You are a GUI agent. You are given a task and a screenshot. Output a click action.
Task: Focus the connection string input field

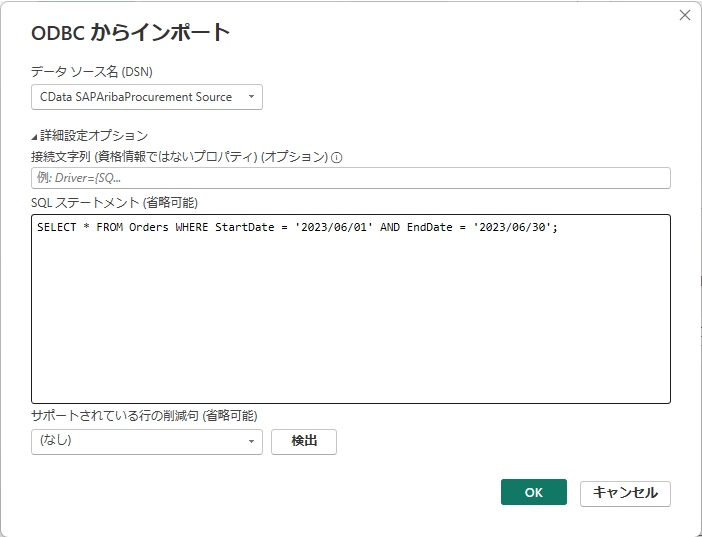351,178
